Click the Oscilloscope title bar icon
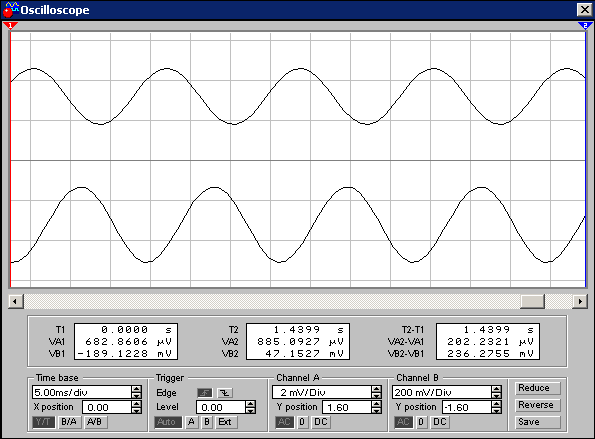Viewport: 595px width, 439px height. coord(11,9)
